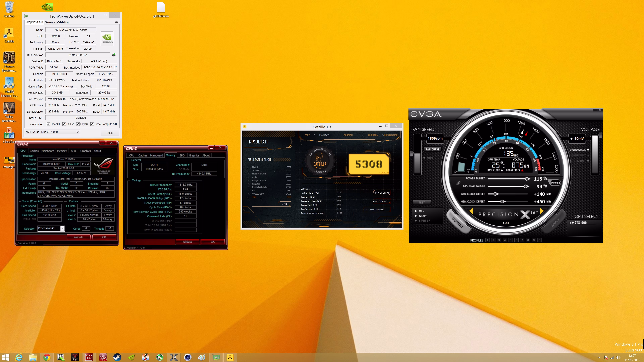
Task: Select profile 1 in EVGA Precision
Action: click(x=487, y=240)
